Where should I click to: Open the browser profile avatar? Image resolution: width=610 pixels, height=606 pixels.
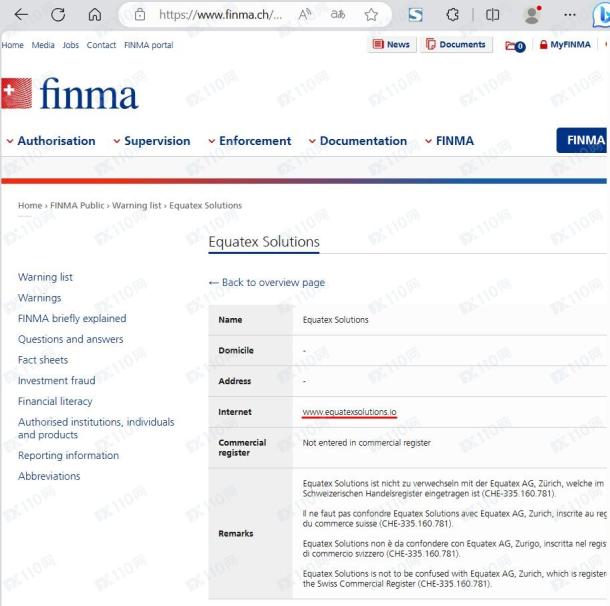tap(532, 15)
